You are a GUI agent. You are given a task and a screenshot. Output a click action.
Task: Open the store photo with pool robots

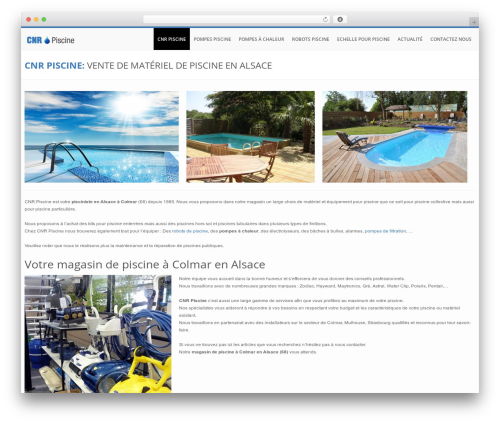98,334
